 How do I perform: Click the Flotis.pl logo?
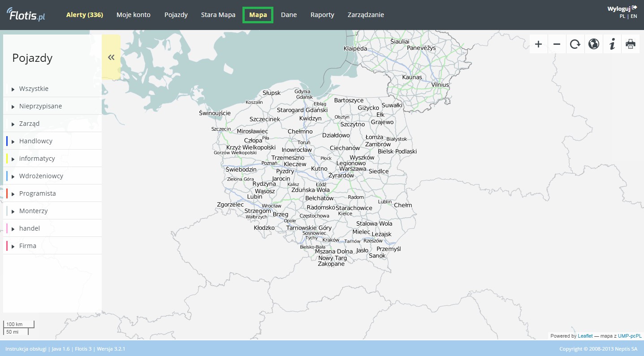pos(26,15)
